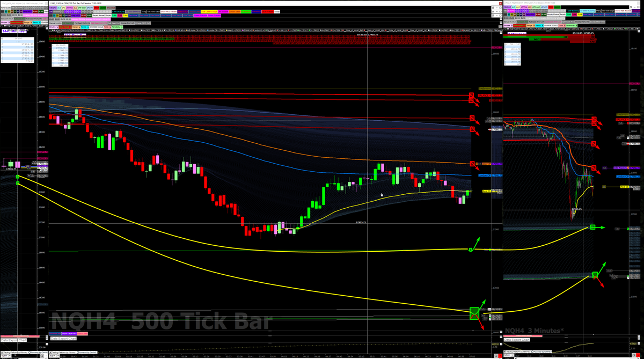The height and width of the screenshot is (359, 644).
Task: Toggle Show HIDE fractals in 500 Tick window
Action: (x=169, y=11)
